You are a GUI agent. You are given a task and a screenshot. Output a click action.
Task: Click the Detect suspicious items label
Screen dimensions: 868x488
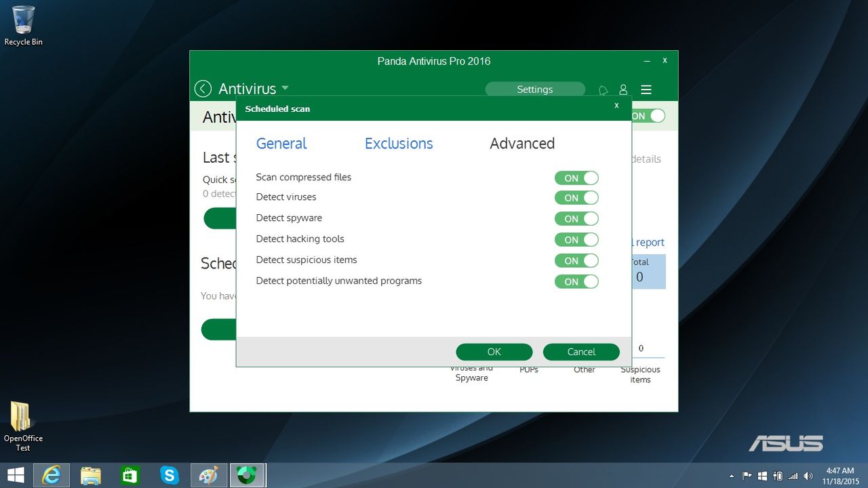tap(307, 260)
